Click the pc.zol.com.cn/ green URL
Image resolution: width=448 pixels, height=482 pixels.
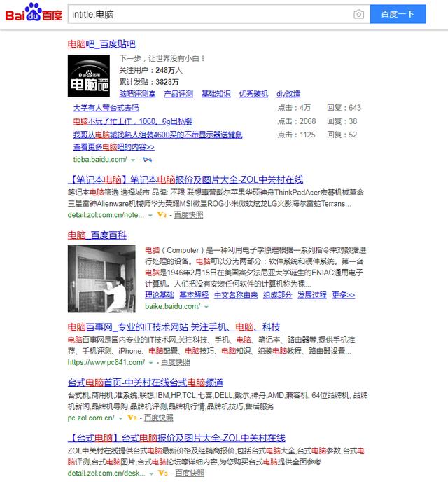91,418
